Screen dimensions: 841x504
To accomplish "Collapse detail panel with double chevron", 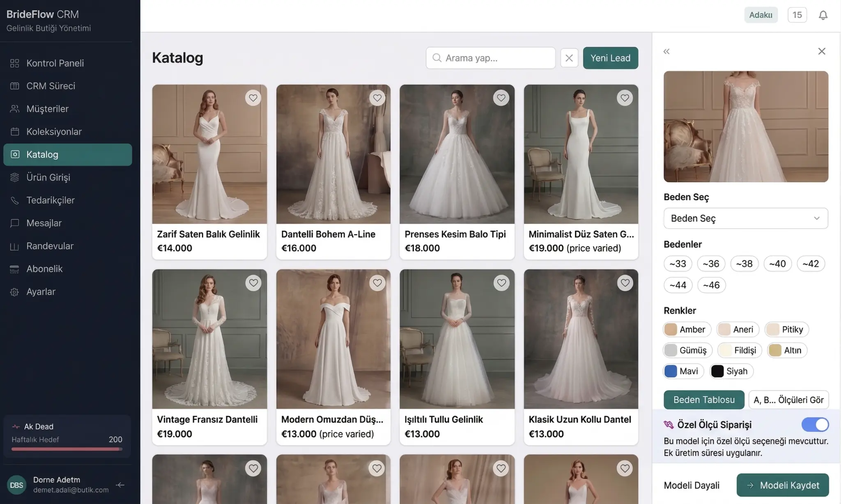I will click(x=666, y=51).
